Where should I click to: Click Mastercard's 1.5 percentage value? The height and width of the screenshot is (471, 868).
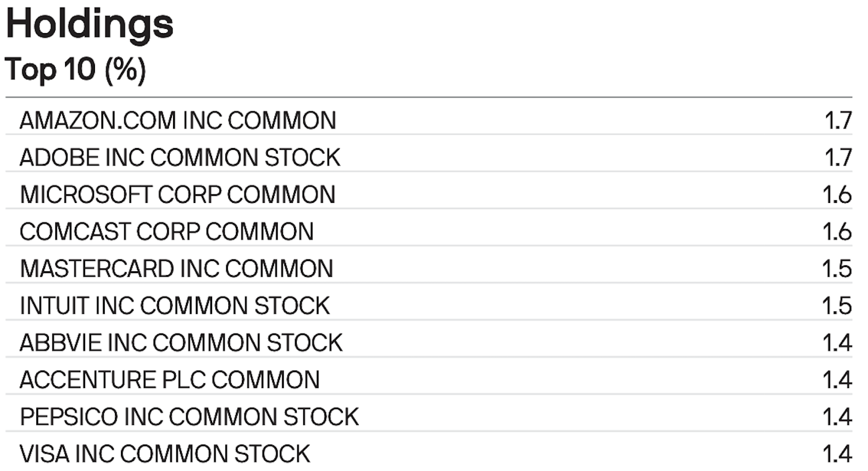pos(837,269)
